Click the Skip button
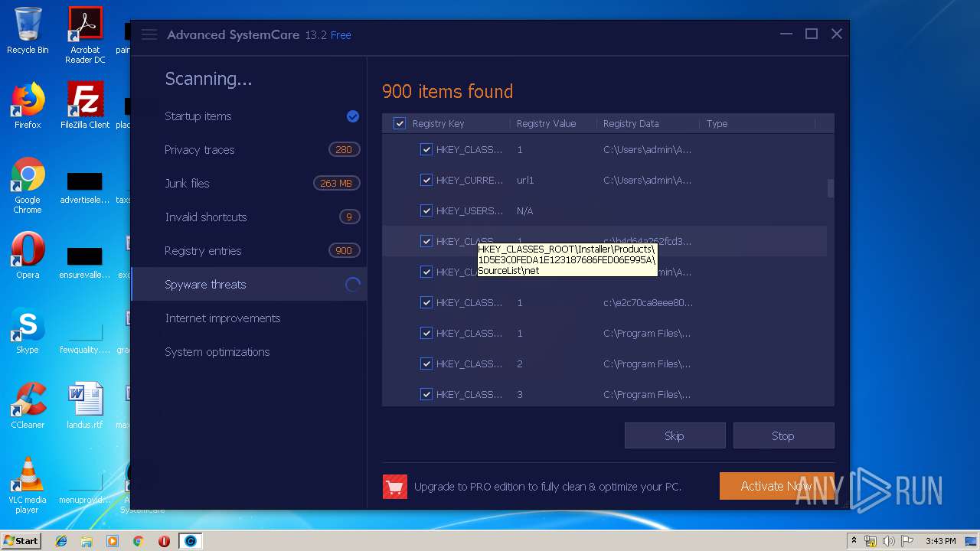 click(x=675, y=435)
